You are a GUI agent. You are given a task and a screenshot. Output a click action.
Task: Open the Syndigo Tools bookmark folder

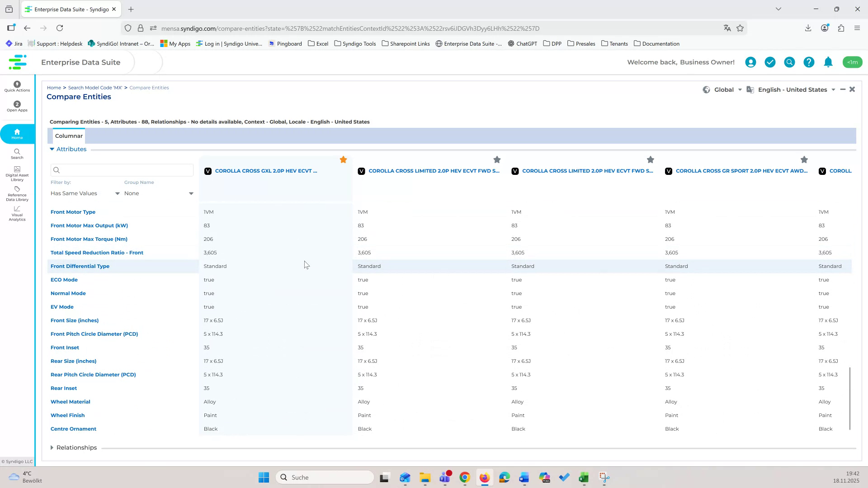coord(355,43)
